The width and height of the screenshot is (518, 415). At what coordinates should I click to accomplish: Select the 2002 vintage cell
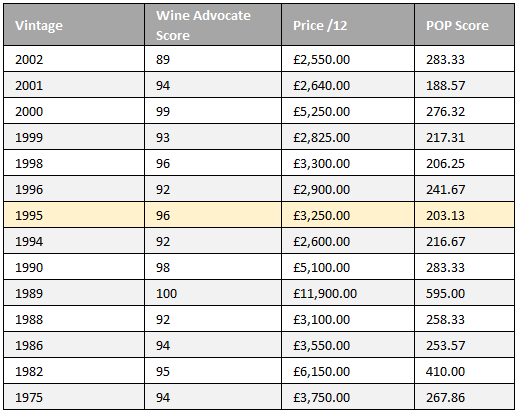tap(74, 59)
